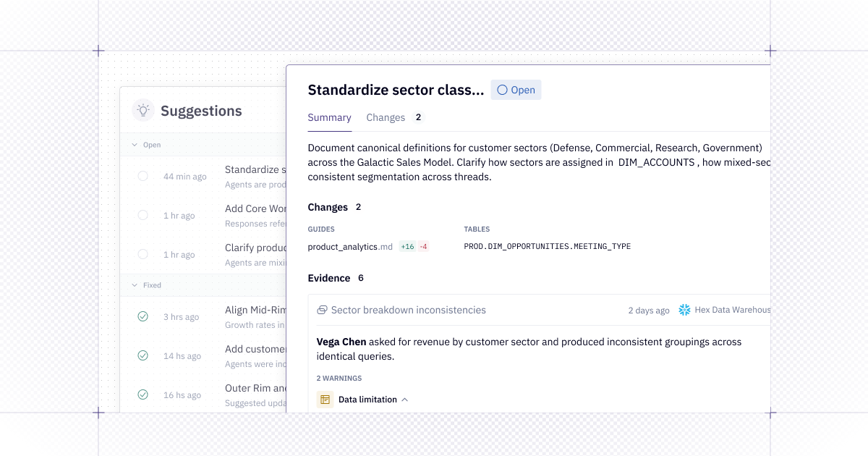Open the Sector breakdown inconsistencies evidence thread
Image resolution: width=868 pixels, height=456 pixels.
408,310
